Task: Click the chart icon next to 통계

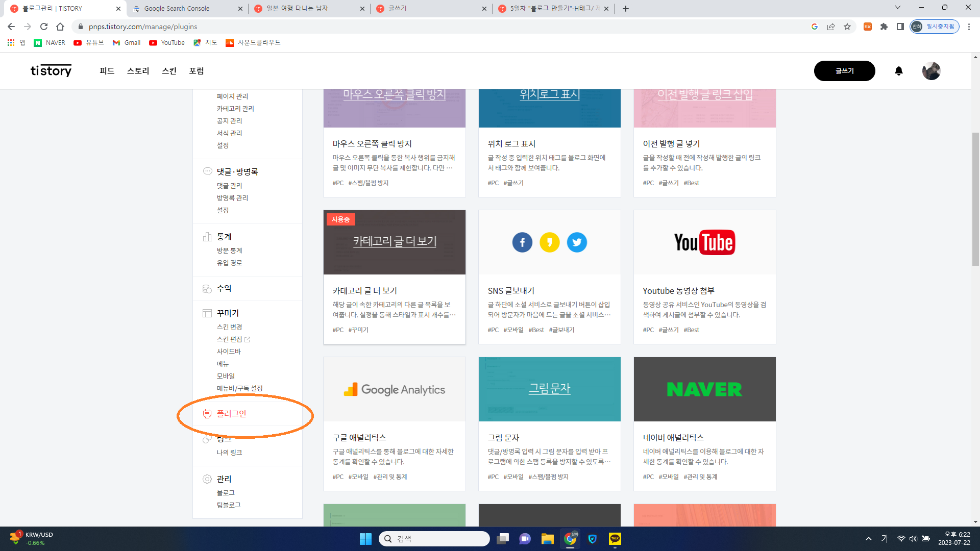Action: (x=207, y=237)
